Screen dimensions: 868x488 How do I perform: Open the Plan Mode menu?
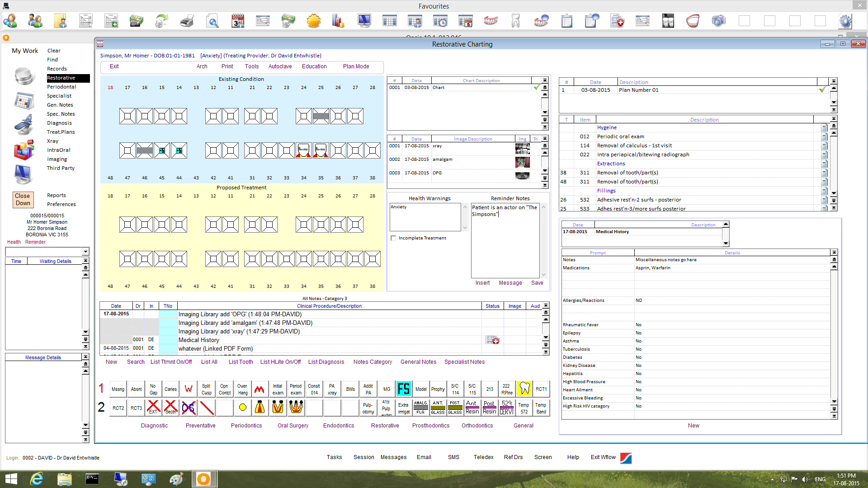(356, 66)
